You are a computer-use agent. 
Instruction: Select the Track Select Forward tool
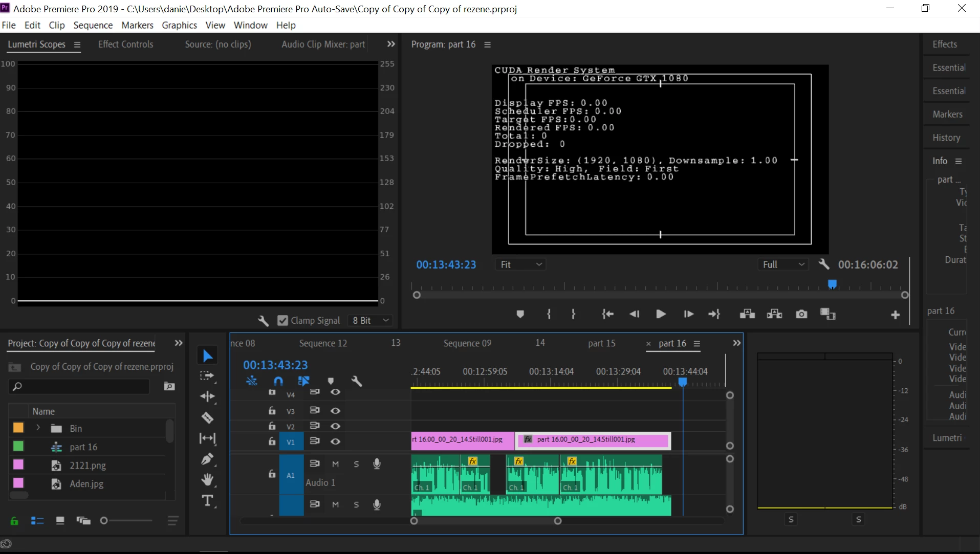click(x=207, y=376)
